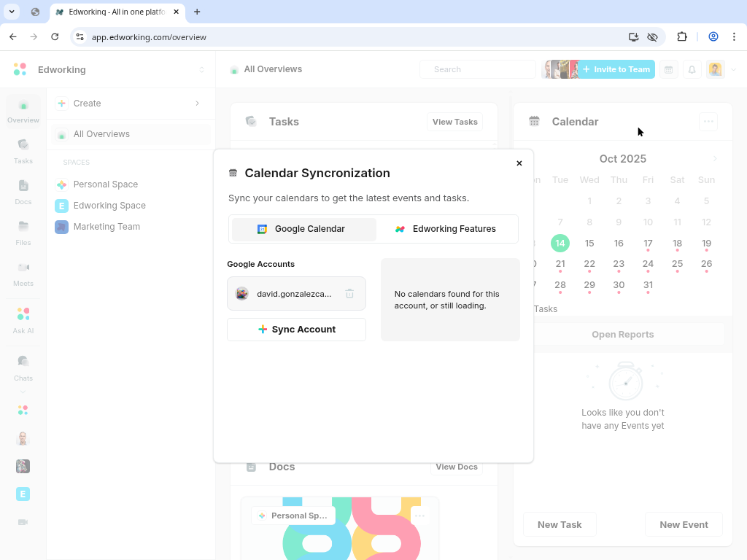This screenshot has width=747, height=560.
Task: Open Files in the left sidebar
Action: [23, 233]
